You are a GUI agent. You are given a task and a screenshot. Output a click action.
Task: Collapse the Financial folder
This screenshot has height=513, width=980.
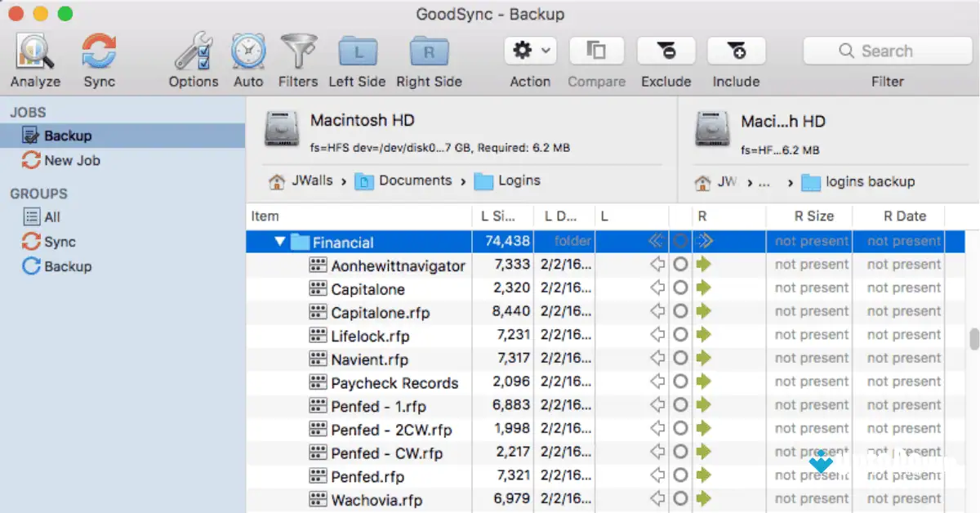tap(280, 241)
